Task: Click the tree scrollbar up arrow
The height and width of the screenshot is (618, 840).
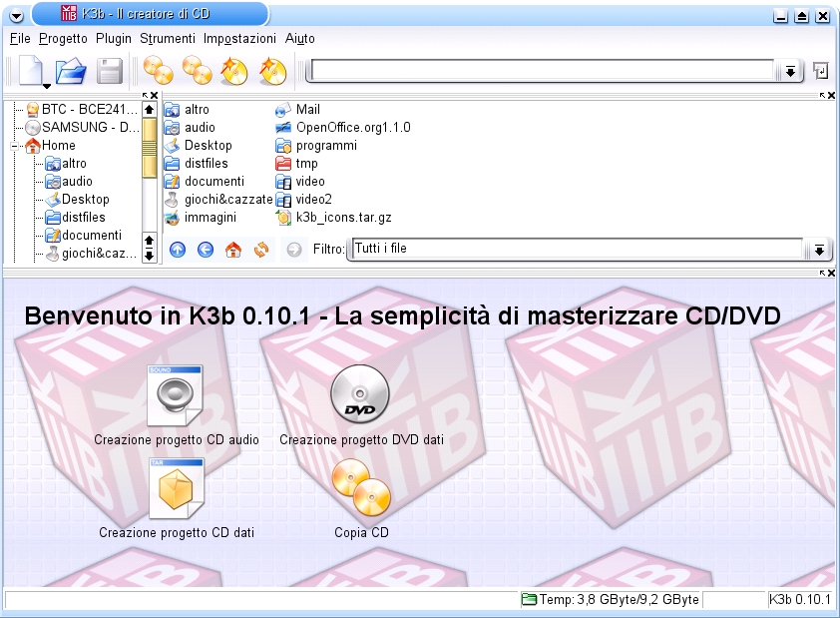Action: (149, 110)
